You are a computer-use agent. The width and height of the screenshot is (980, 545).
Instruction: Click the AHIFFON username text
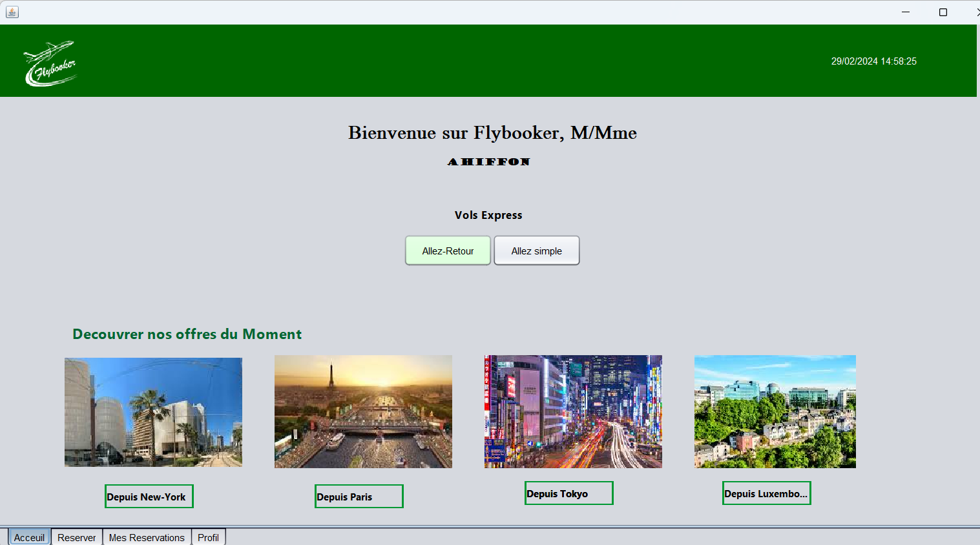tap(489, 161)
